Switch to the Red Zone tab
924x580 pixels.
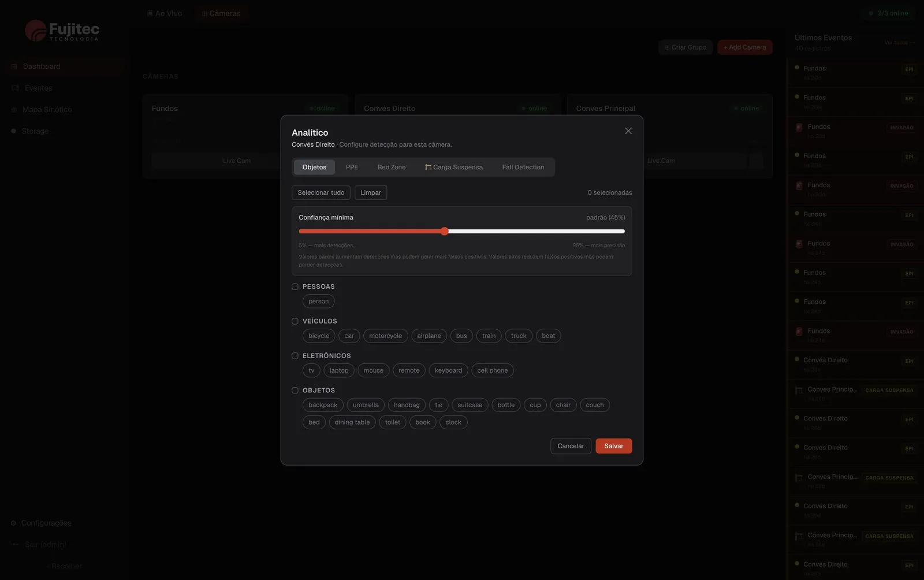pos(392,167)
